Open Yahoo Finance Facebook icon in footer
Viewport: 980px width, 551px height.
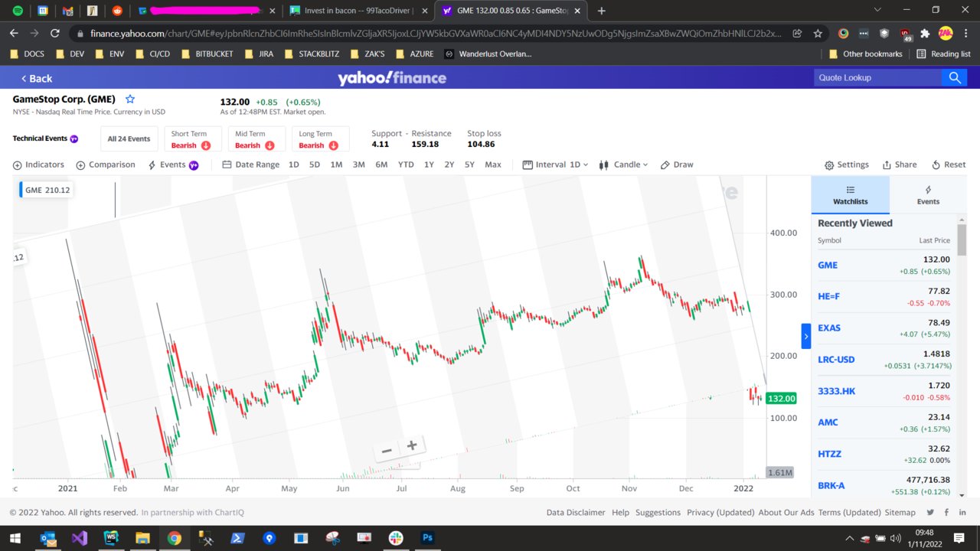pos(946,513)
